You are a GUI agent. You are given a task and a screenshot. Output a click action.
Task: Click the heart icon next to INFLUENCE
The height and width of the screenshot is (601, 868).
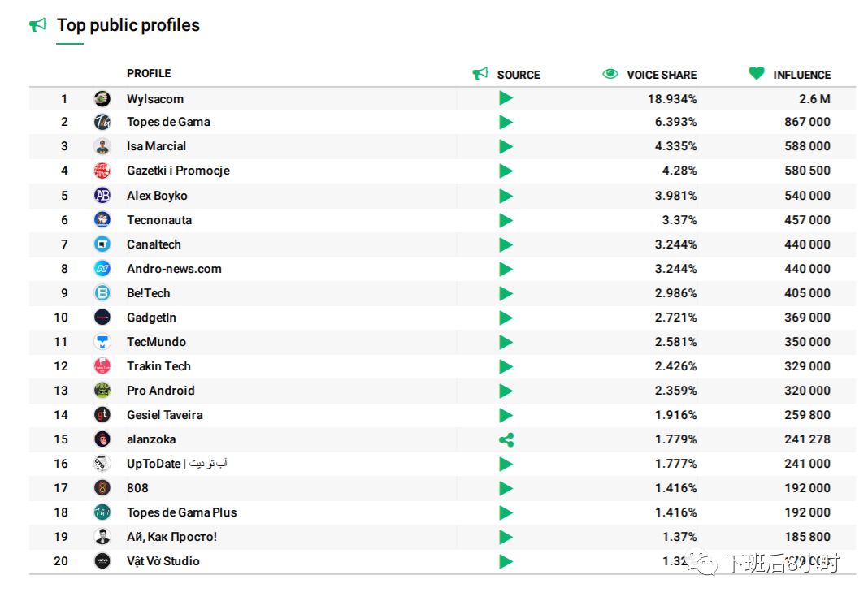(x=756, y=73)
